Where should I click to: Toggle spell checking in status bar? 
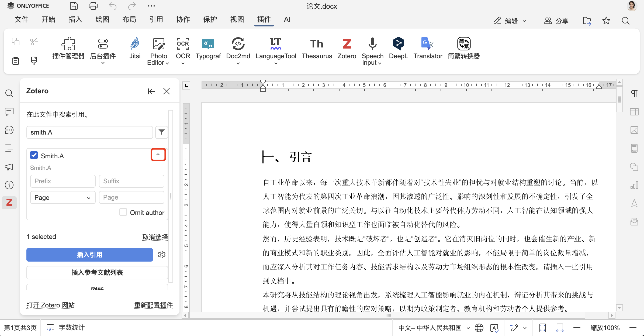494,328
